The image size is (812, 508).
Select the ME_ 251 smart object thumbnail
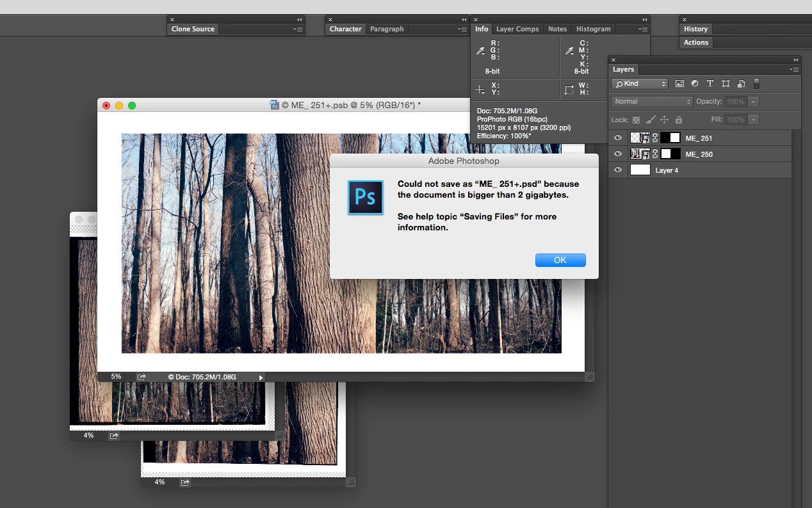(640, 138)
